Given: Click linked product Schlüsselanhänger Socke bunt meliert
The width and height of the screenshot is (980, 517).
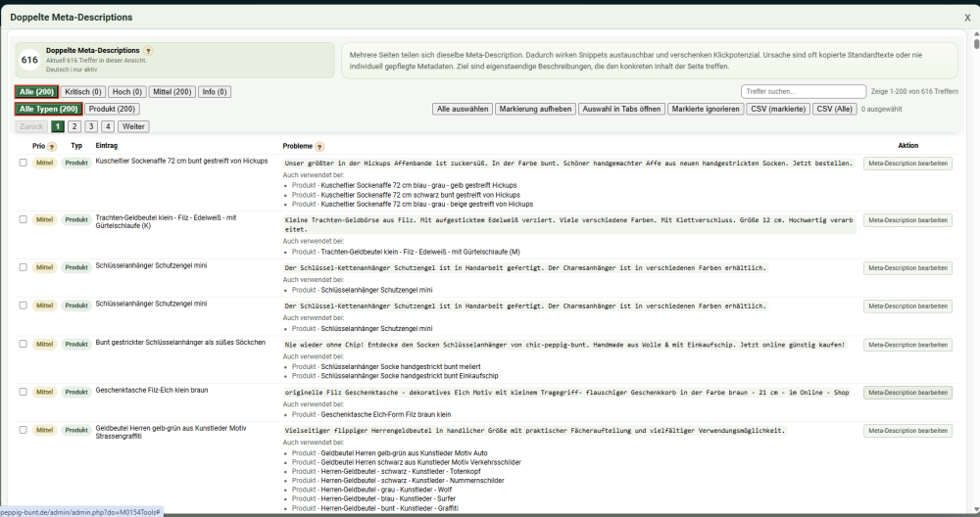Looking at the screenshot, I should (401, 367).
